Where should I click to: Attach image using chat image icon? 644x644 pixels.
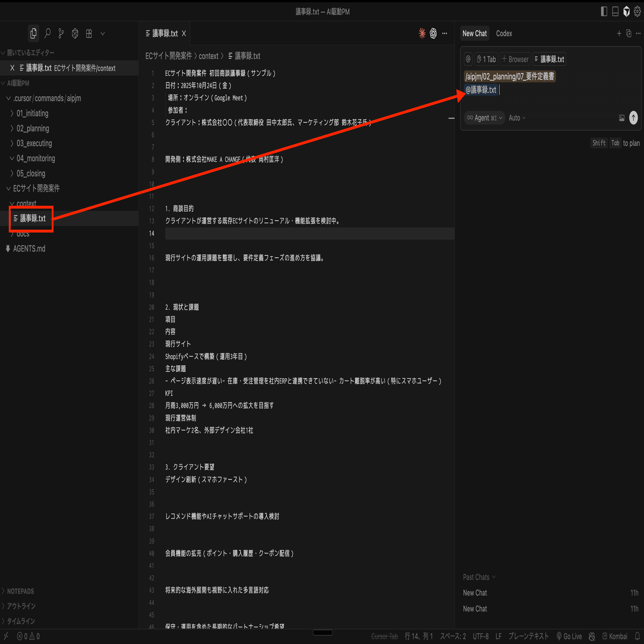point(622,118)
